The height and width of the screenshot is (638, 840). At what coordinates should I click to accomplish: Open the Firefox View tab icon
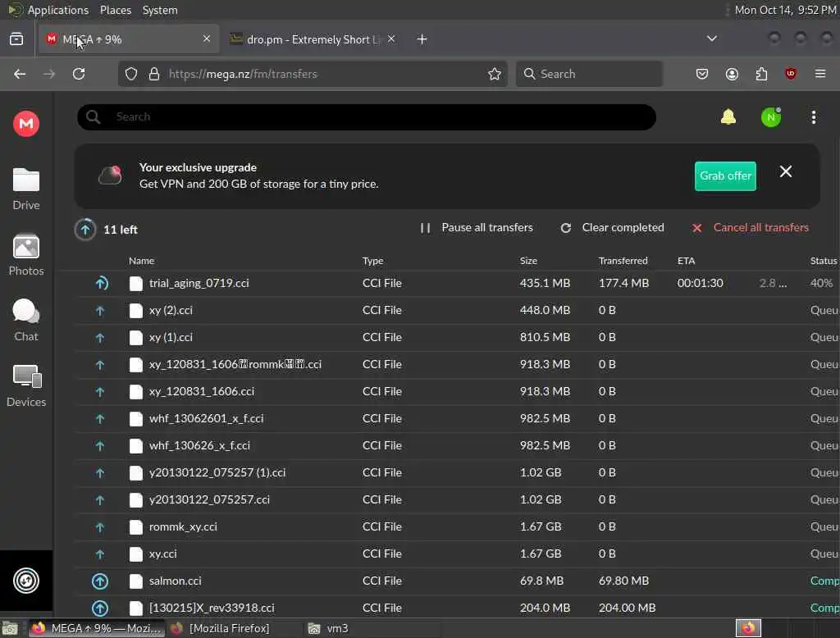click(x=16, y=39)
